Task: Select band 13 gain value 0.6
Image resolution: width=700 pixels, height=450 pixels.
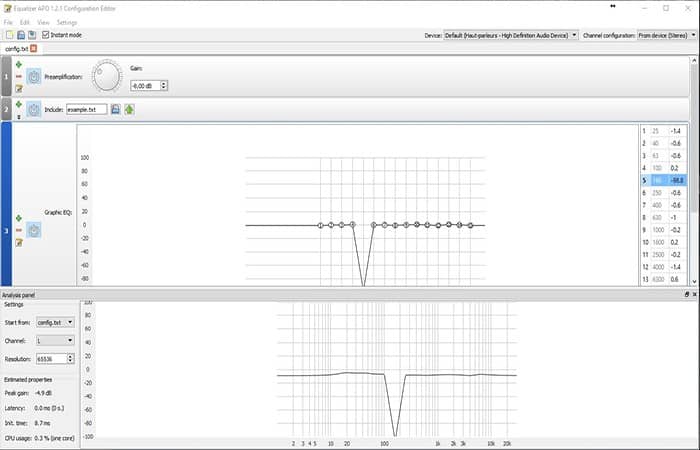Action: pos(677,279)
